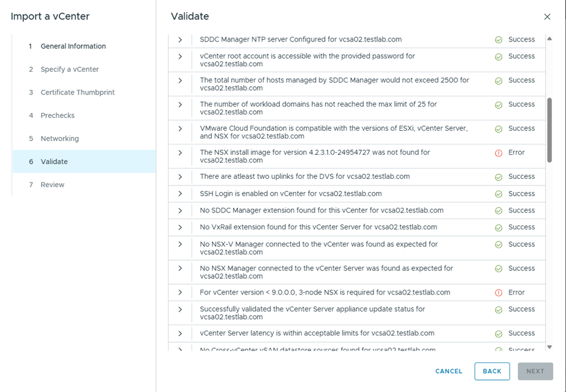Expand the 3-node NSX is required row
The width and height of the screenshot is (566, 392).
180,293
